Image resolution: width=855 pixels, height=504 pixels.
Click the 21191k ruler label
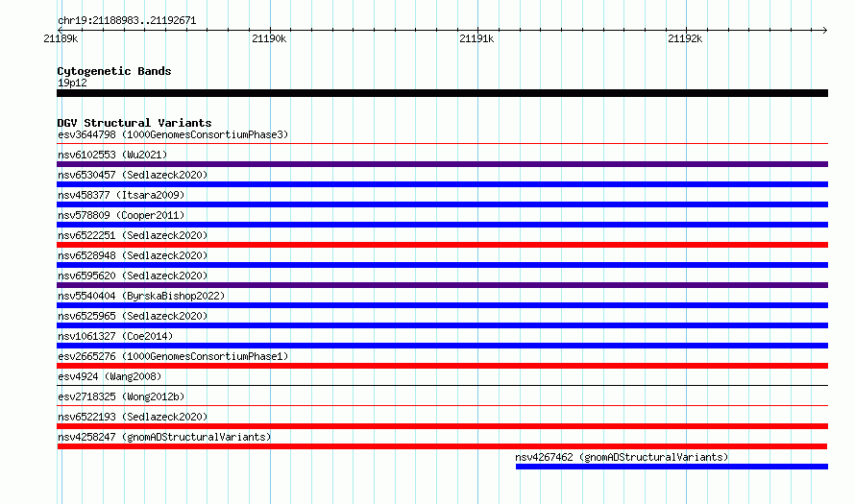tap(476, 38)
